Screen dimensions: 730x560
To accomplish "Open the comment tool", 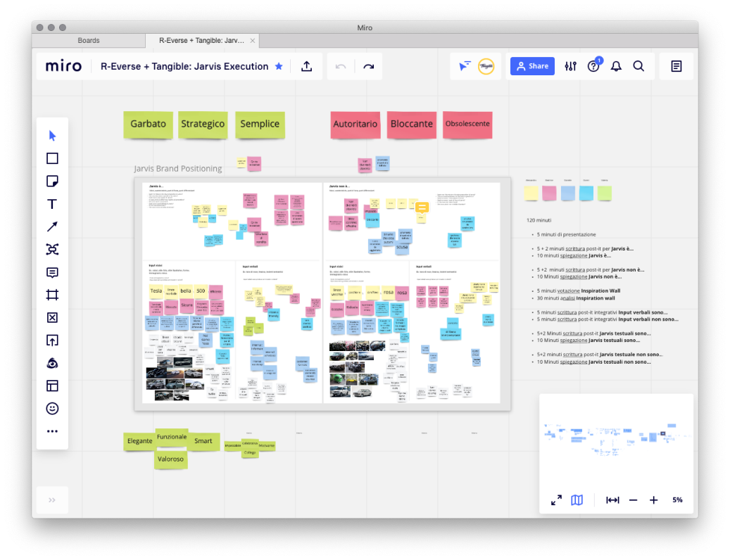I will pos(52,272).
